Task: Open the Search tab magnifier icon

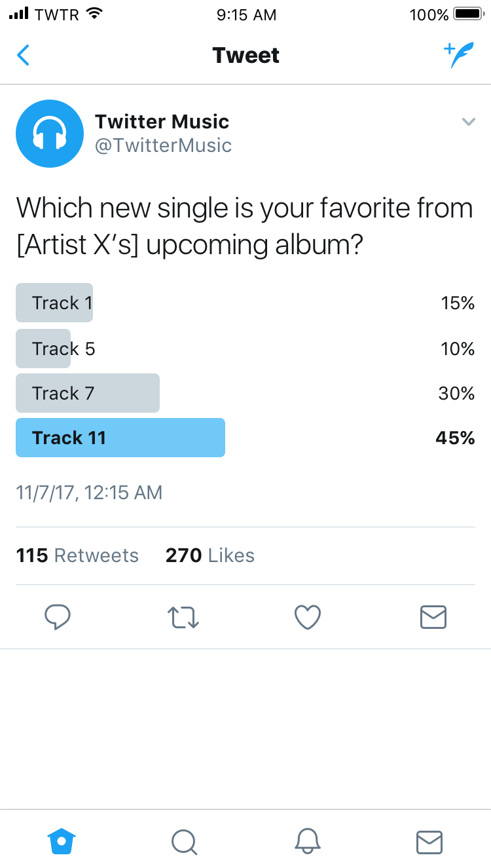Action: pos(184,842)
